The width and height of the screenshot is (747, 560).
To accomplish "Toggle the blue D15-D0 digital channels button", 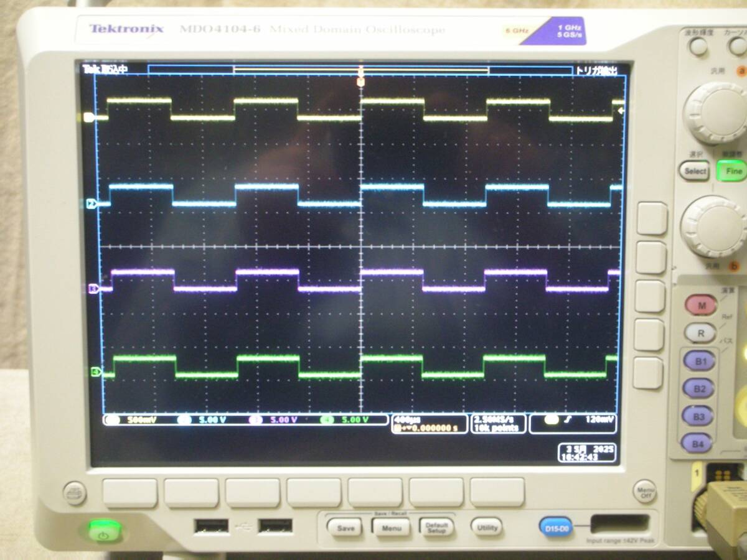I will click(x=555, y=528).
